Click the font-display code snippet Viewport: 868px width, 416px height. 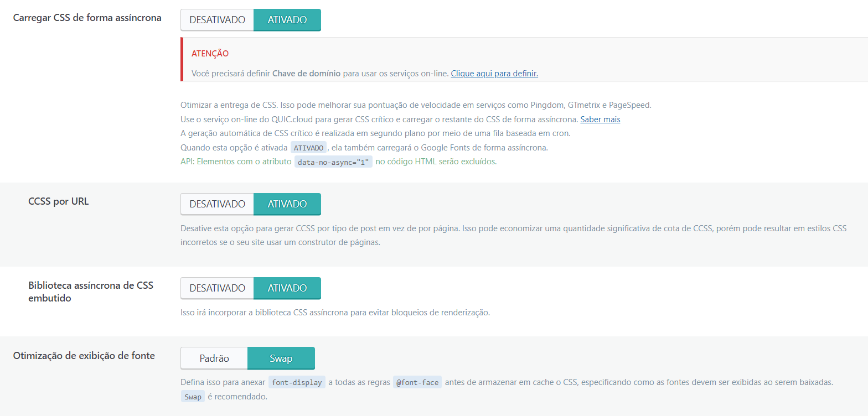click(297, 383)
